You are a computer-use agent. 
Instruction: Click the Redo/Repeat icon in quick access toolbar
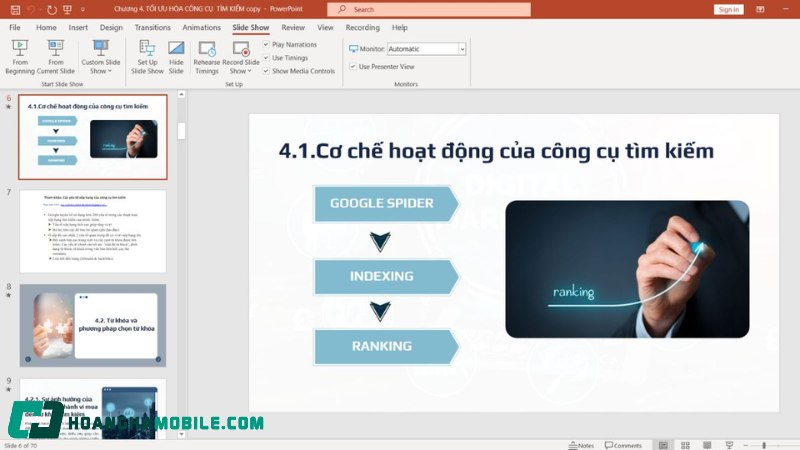pyautogui.click(x=52, y=9)
